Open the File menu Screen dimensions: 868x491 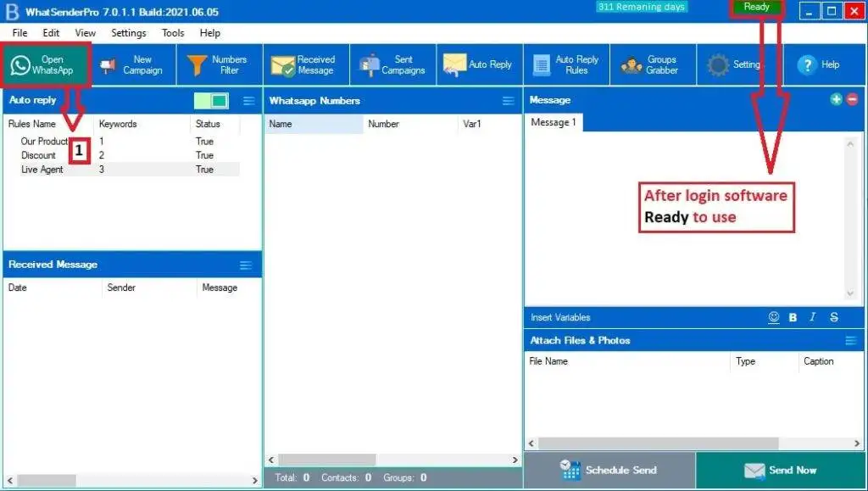(x=19, y=33)
